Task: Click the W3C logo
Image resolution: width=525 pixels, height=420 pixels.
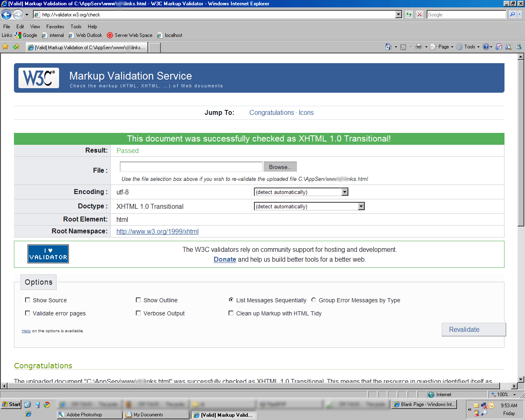Action: 39,78
